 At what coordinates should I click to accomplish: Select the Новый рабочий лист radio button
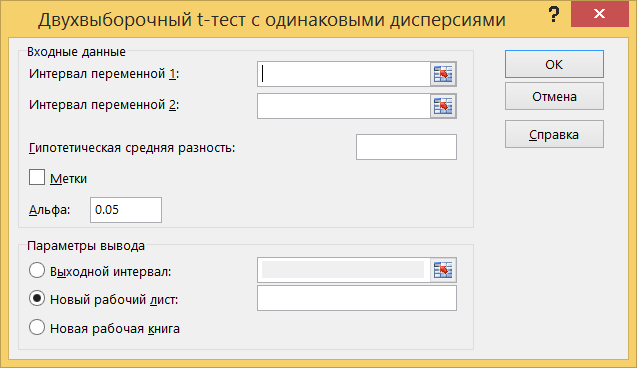pyautogui.click(x=37, y=299)
